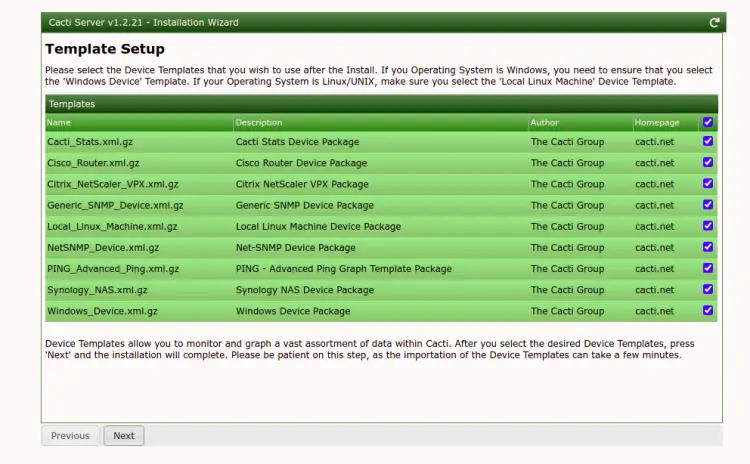Uncheck the Windows_Device.xml.gz checkbox
750x464 pixels.
pos(708,310)
